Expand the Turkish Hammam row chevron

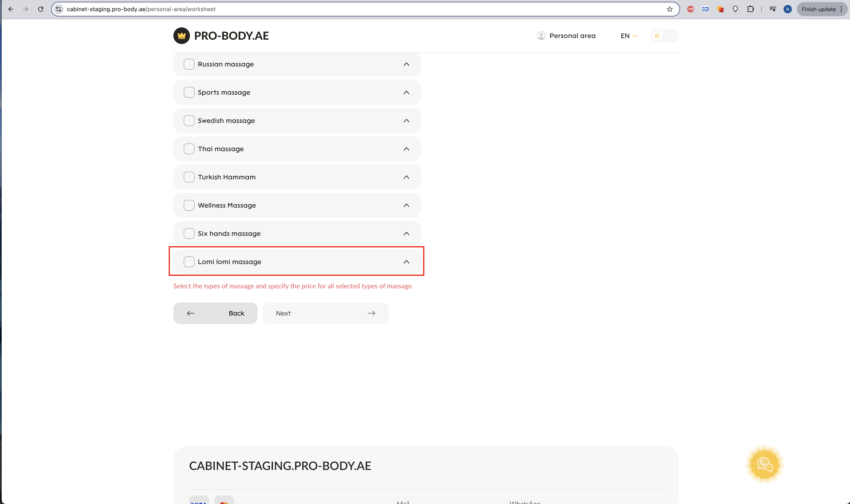click(x=406, y=177)
